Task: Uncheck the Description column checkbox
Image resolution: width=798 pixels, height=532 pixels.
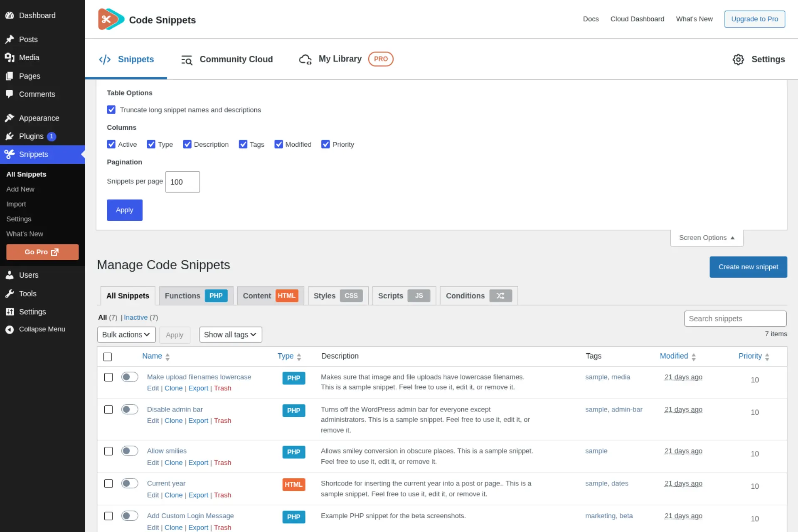Action: 187,144
